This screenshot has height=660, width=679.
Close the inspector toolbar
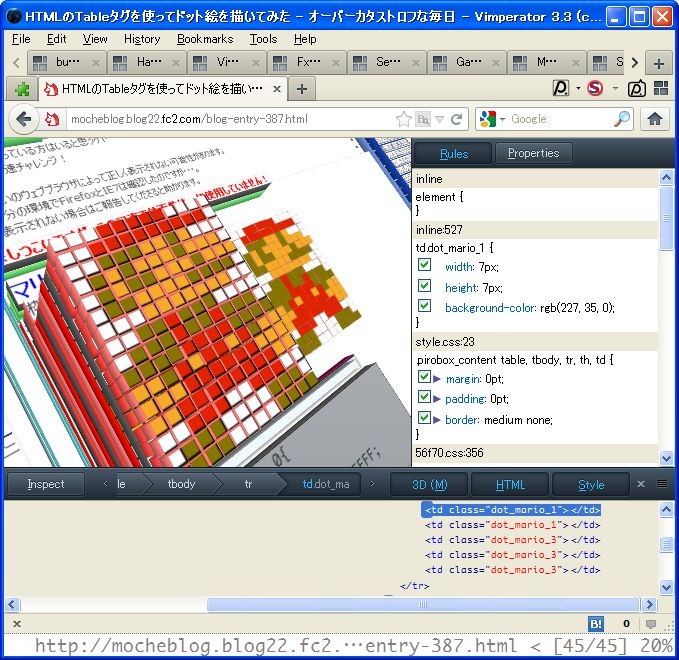pos(641,484)
